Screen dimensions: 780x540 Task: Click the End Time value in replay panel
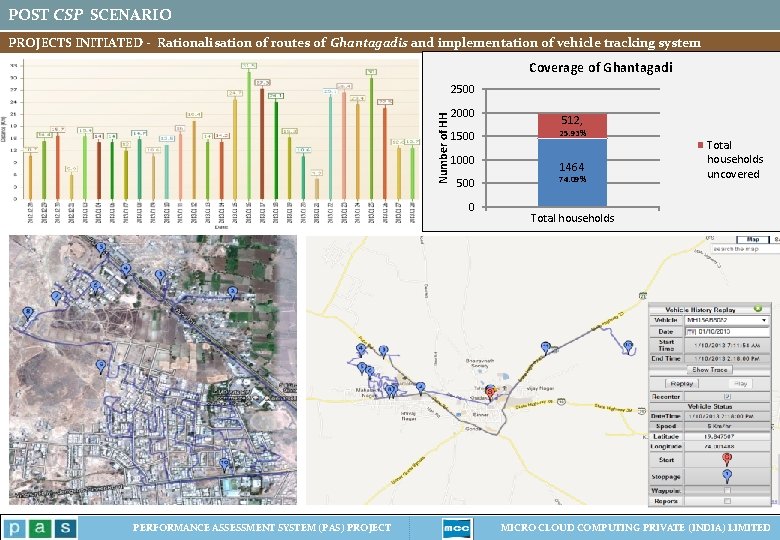coord(727,358)
